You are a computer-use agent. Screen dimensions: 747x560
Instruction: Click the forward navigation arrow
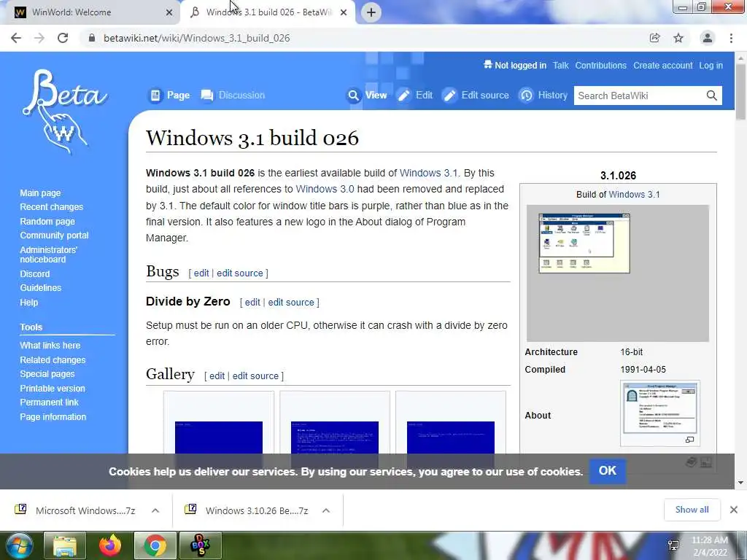click(x=39, y=38)
